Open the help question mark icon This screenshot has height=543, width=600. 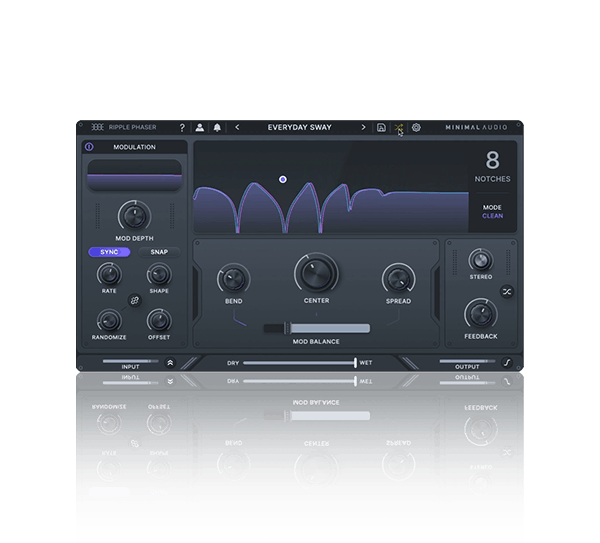(182, 128)
